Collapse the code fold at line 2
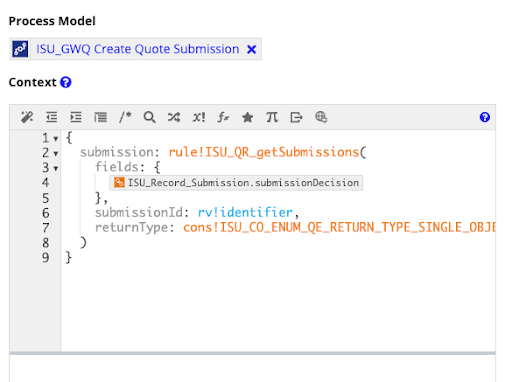Viewport: 512px width, 382px height. point(56,154)
